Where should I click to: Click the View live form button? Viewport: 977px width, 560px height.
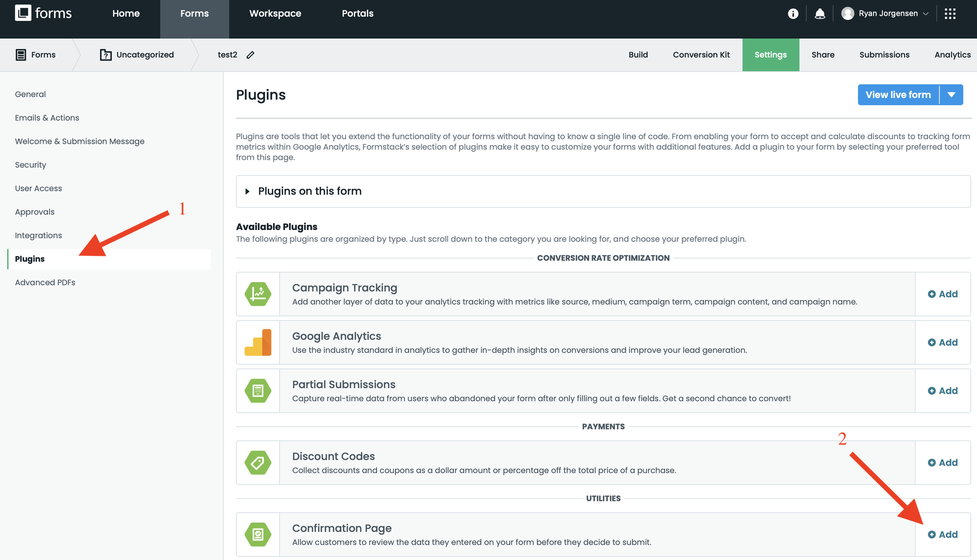pos(898,94)
